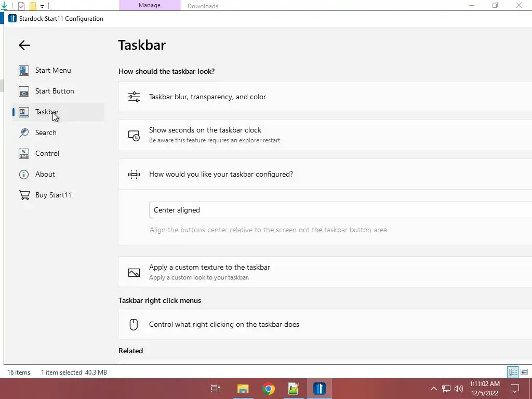Click the picture icon for custom texture
The width and height of the screenshot is (532, 399).
(134, 272)
